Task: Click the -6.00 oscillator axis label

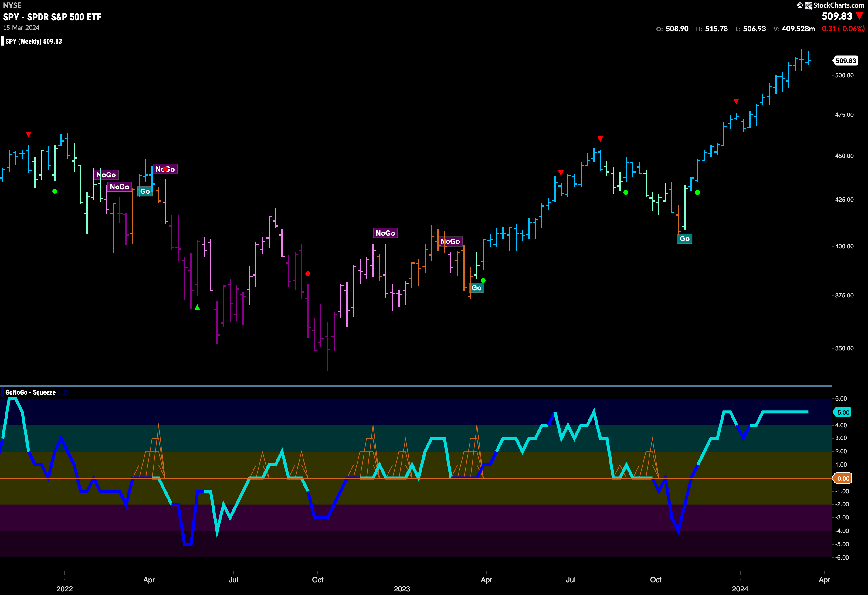Action: point(842,557)
